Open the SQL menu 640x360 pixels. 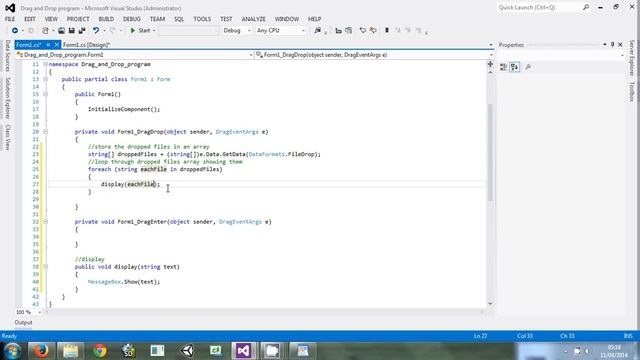(179, 19)
